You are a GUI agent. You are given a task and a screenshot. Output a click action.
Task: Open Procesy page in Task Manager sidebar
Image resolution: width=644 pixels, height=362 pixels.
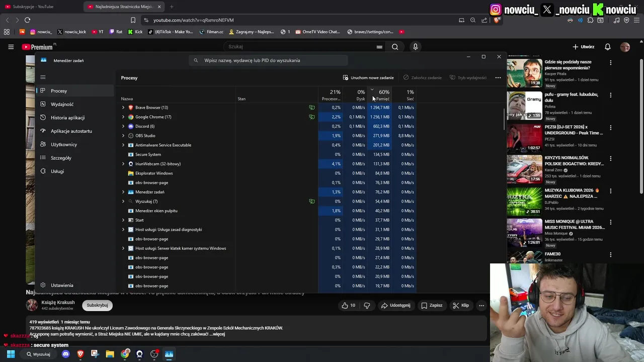coord(75,91)
